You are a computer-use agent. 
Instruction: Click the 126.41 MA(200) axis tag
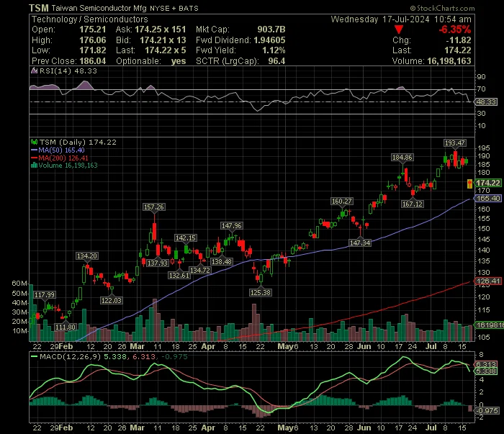(x=488, y=281)
